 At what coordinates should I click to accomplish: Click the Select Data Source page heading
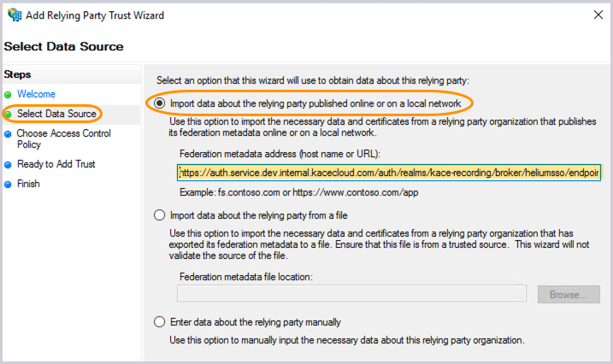[64, 46]
